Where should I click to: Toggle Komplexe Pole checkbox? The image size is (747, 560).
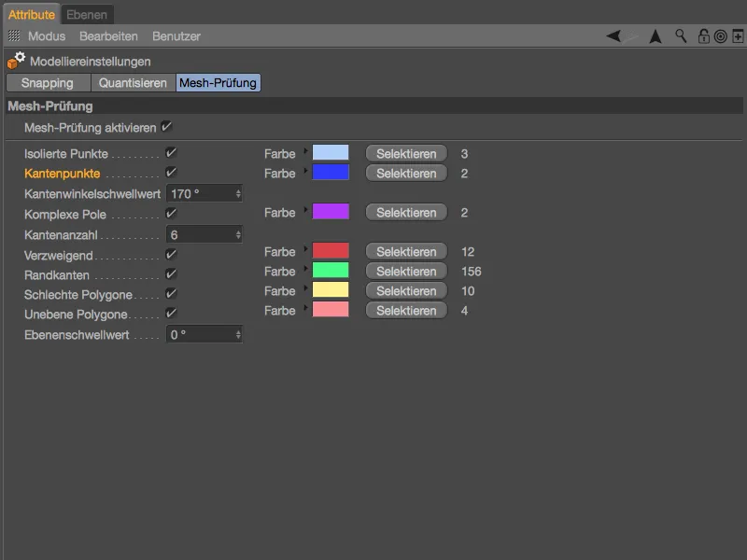(x=171, y=214)
